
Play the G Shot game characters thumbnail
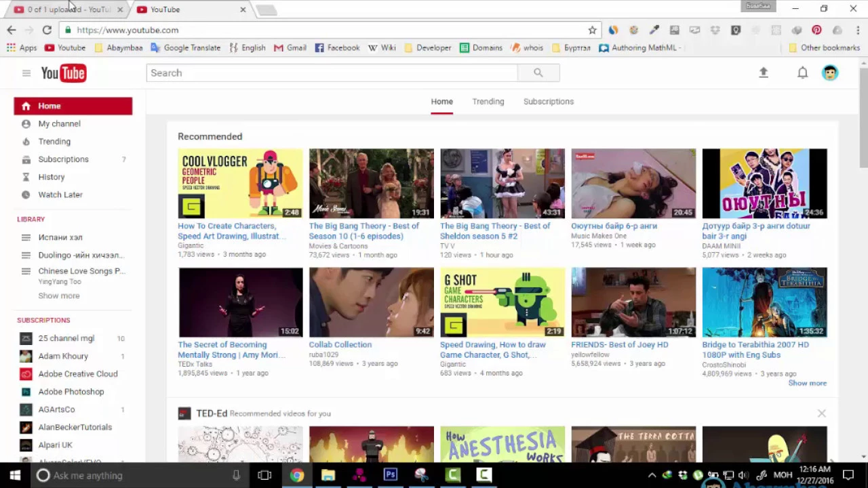coord(502,302)
